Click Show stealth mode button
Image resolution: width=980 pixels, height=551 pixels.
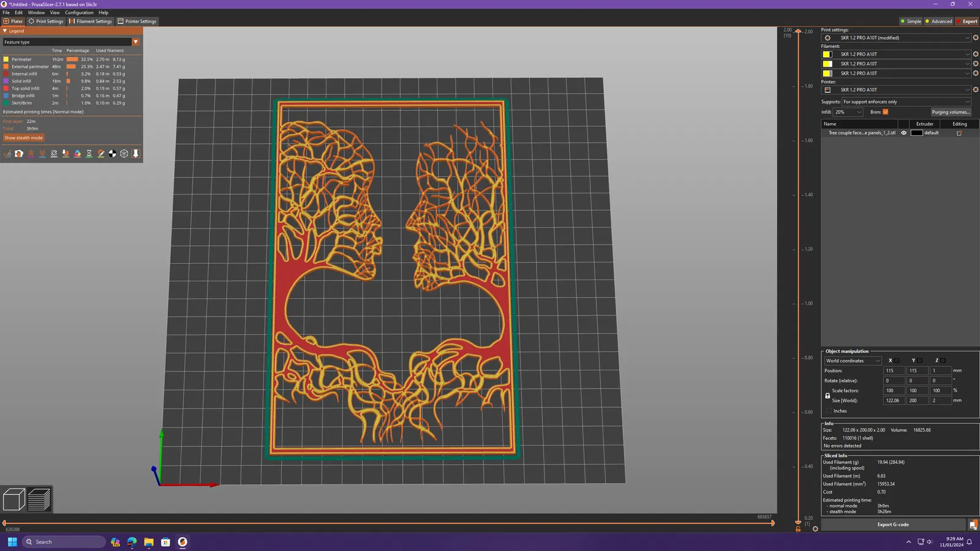[24, 138]
